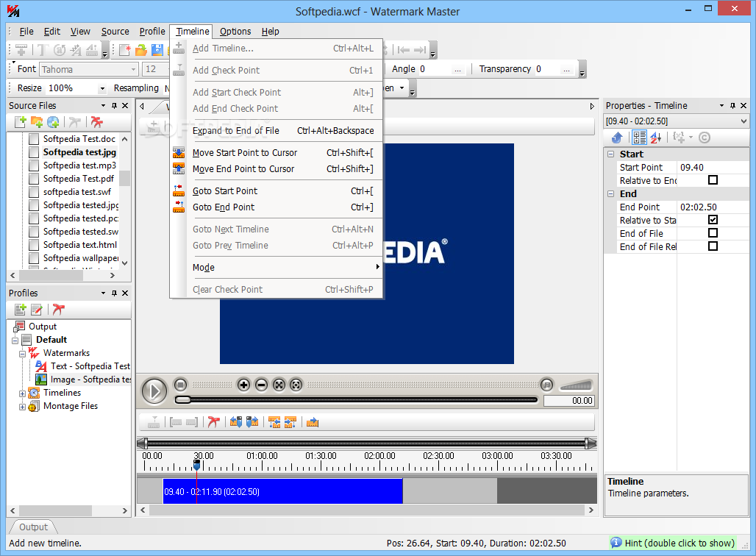Click red Delete profile icon in Profiles panel
756x556 pixels.
pyautogui.click(x=59, y=310)
